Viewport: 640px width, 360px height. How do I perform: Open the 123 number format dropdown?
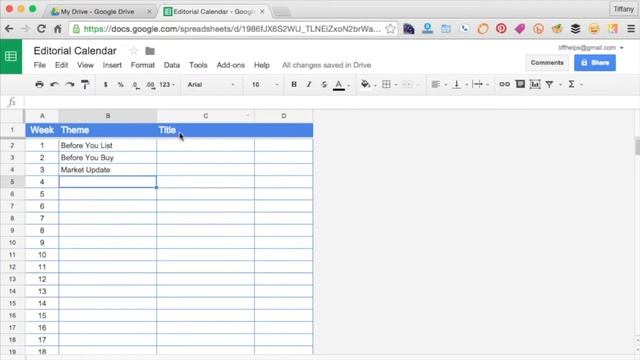(167, 84)
